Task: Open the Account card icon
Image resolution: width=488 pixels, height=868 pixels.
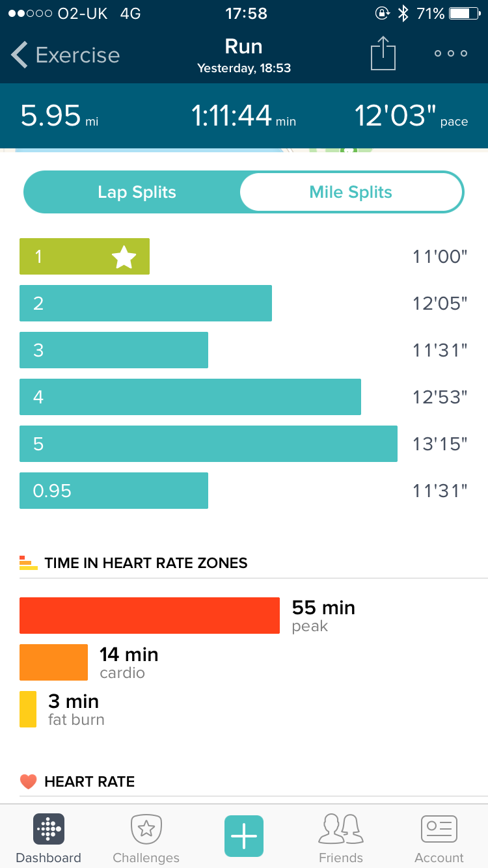Action: tap(439, 829)
